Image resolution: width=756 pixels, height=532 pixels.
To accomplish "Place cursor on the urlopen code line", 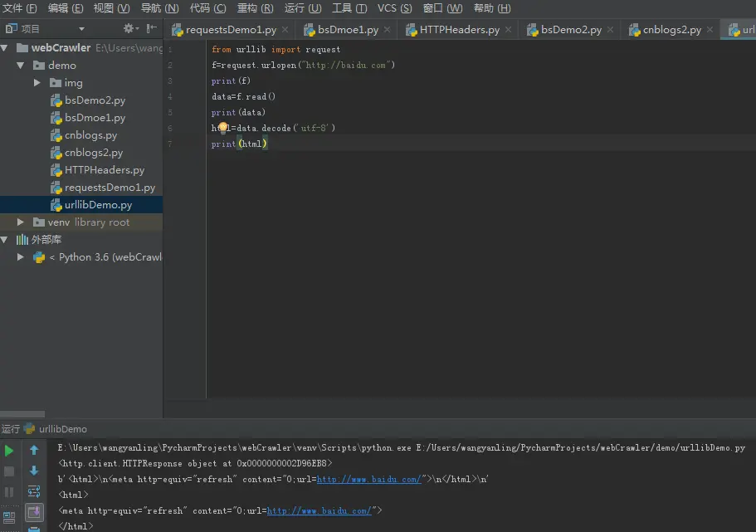I will [x=303, y=65].
